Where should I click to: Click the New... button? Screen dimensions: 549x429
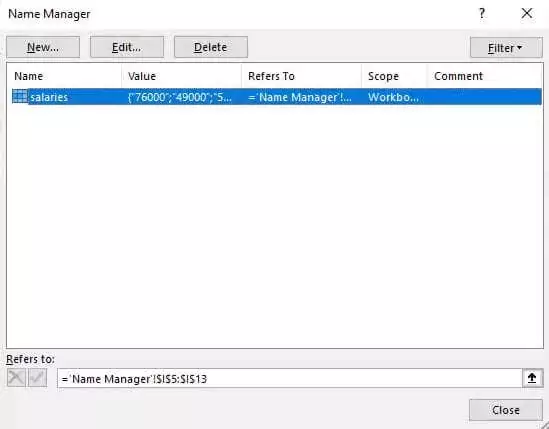coord(43,47)
